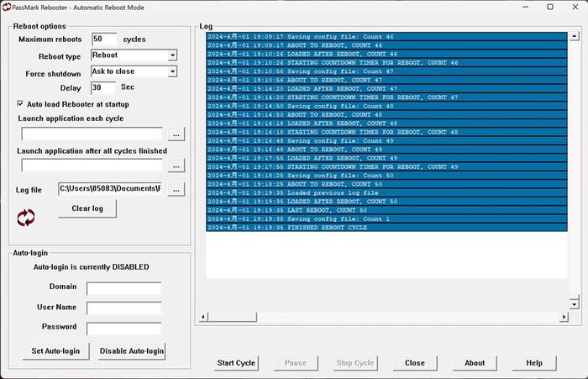Toggle Auto load Rebooter at startup checkbox

tap(20, 103)
